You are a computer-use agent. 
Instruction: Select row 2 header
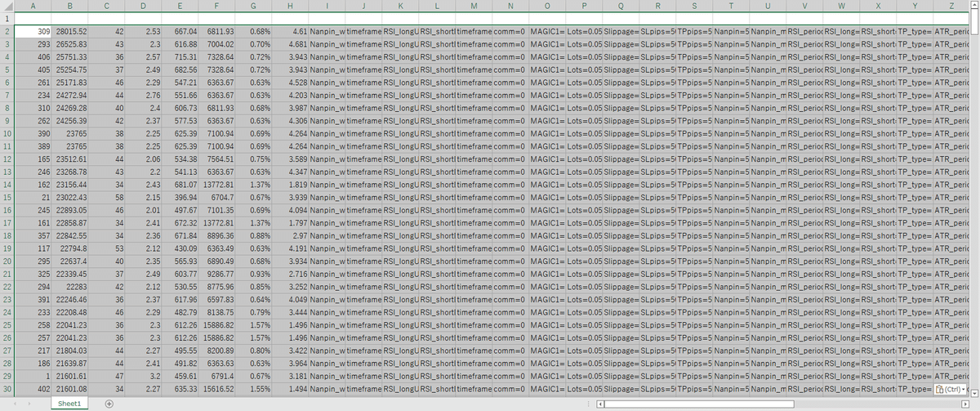click(7, 31)
